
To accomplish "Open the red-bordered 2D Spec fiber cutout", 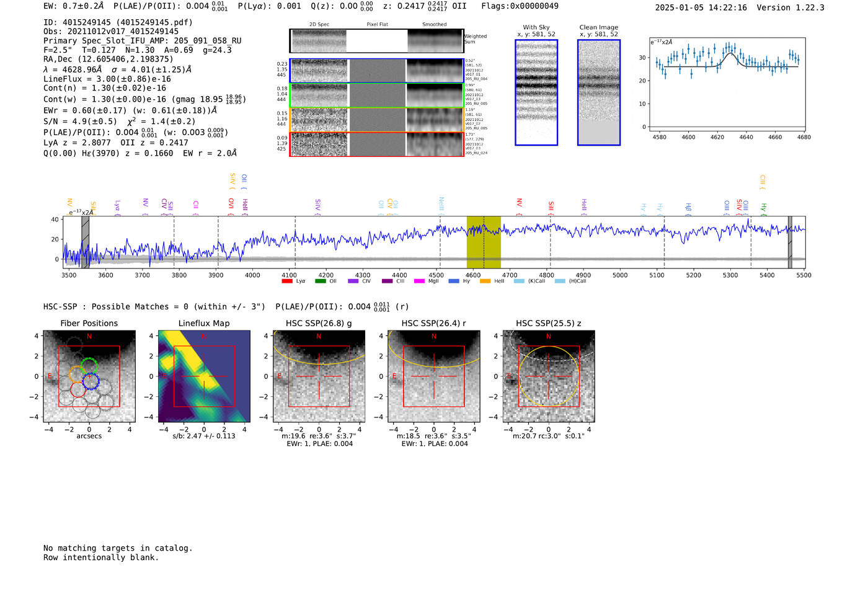I will 319,144.
